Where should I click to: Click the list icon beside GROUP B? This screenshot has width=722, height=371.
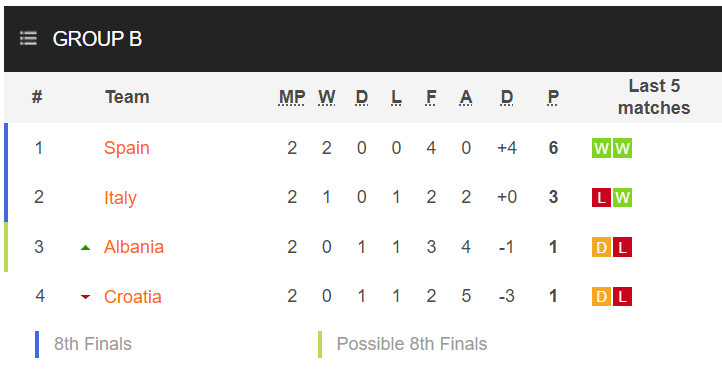[28, 38]
